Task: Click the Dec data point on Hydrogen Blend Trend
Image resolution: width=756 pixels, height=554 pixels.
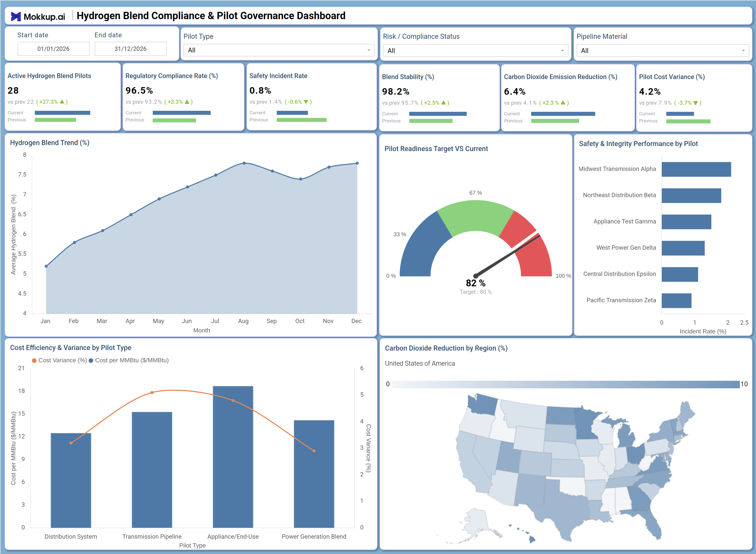Action: click(357, 163)
